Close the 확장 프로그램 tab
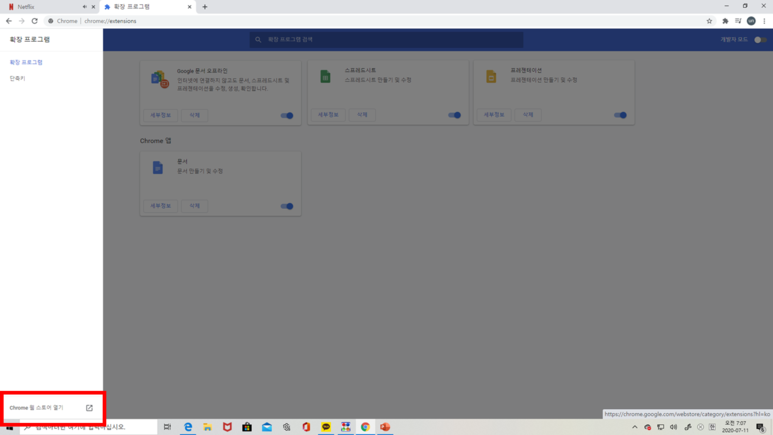Screen dimensions: 773x435 [x=189, y=7]
